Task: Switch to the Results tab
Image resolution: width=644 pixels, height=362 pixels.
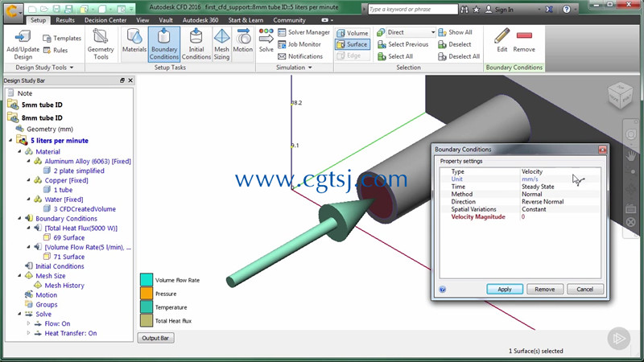Action: pos(65,20)
